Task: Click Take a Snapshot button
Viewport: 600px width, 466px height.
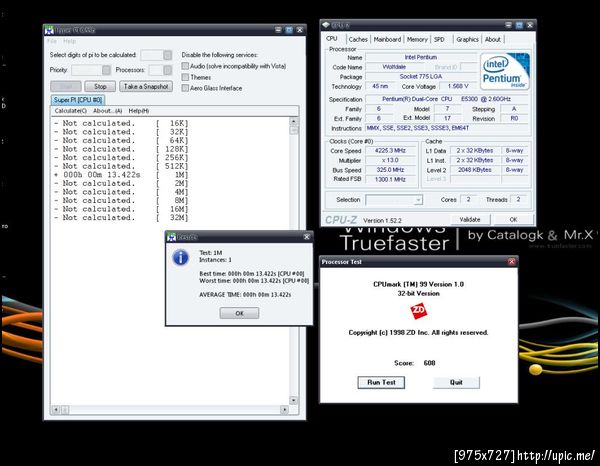Action: 146,86
